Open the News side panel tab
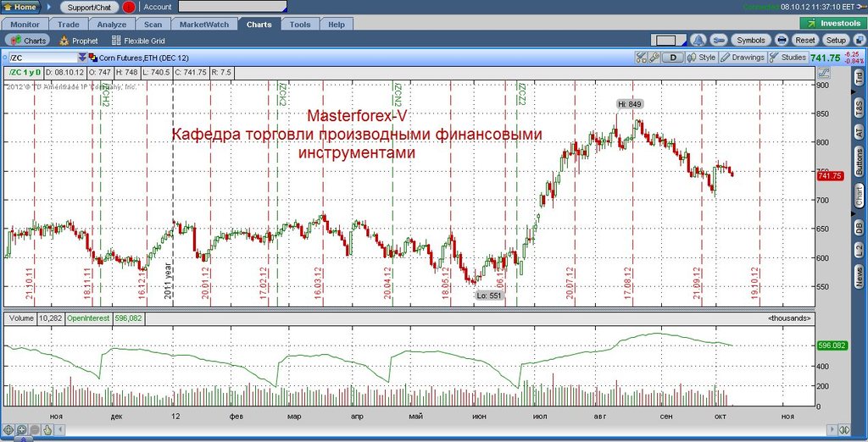Viewport: 868px width, 442px height. pos(860,276)
